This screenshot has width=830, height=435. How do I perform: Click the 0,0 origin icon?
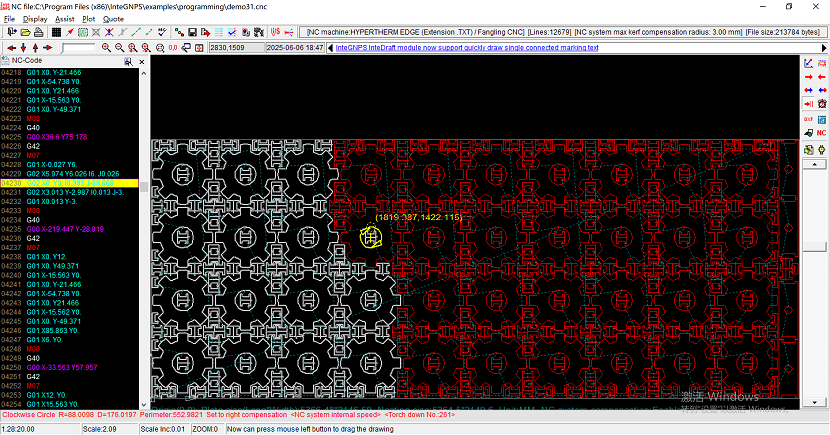coord(173,47)
